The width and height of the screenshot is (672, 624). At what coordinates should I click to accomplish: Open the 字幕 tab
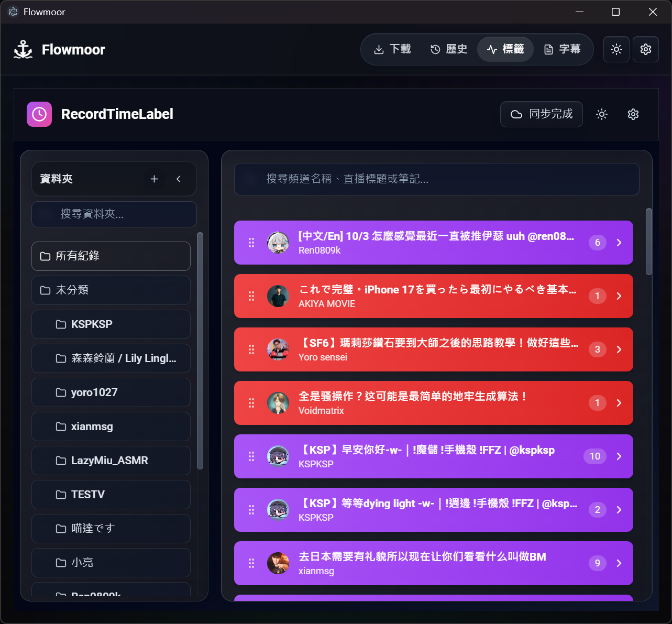(562, 49)
